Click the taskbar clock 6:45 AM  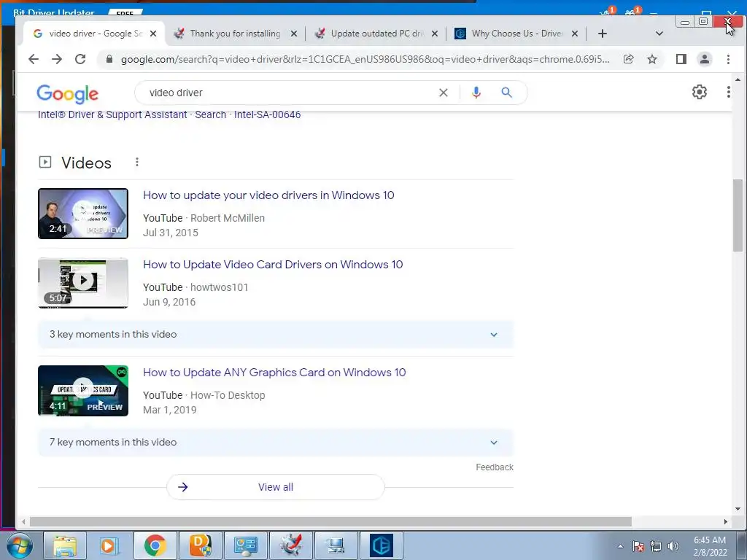click(710, 546)
